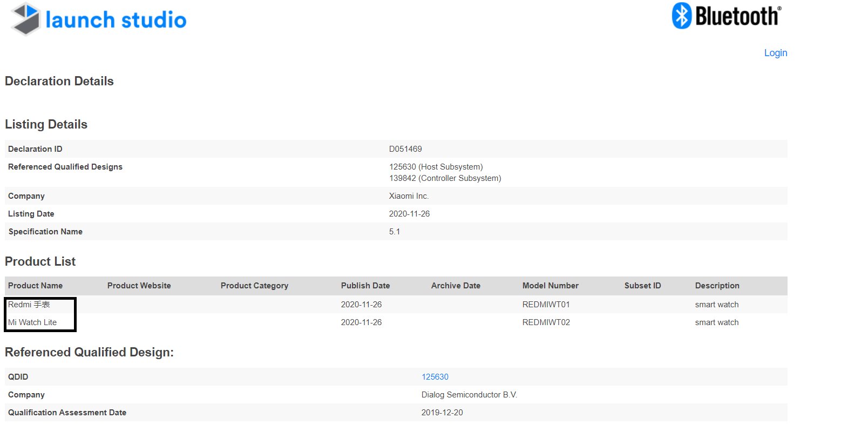The image size is (868, 425).
Task: Click the launch studio title text
Action: click(x=116, y=20)
